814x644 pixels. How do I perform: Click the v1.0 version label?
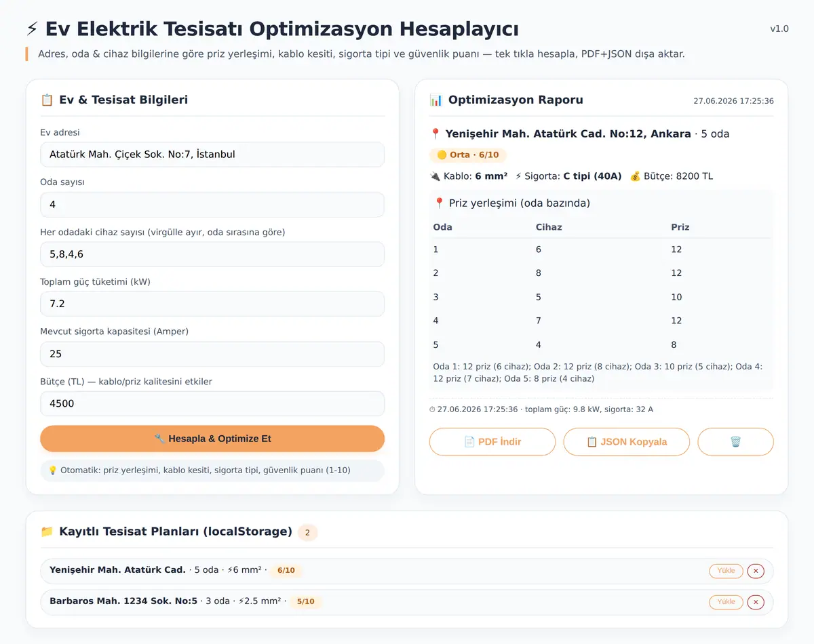click(x=779, y=28)
